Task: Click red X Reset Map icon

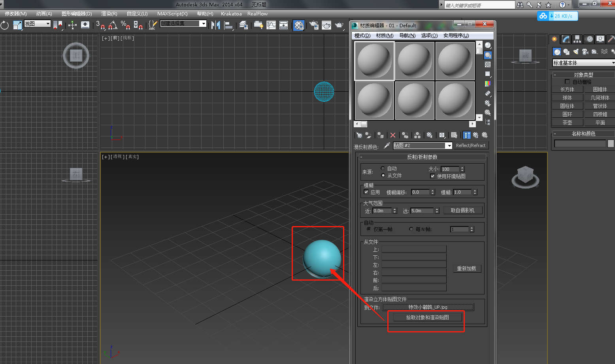Action: point(393,135)
